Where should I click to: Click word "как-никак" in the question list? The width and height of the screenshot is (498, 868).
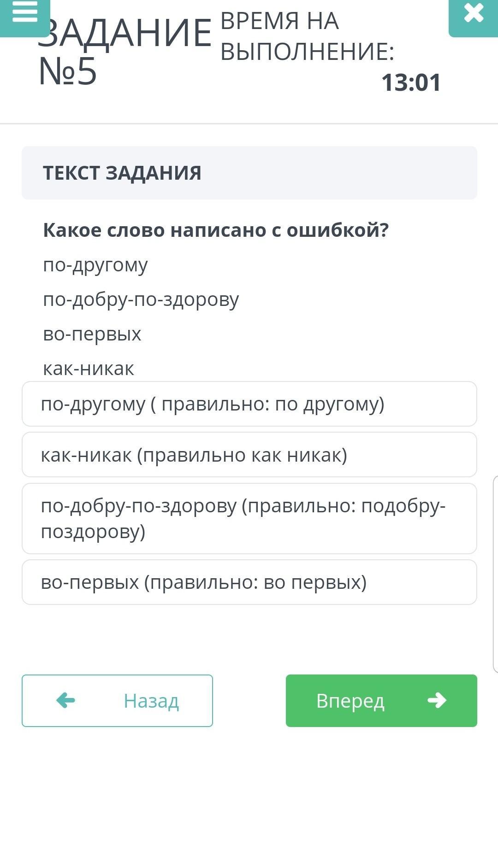coord(89,369)
